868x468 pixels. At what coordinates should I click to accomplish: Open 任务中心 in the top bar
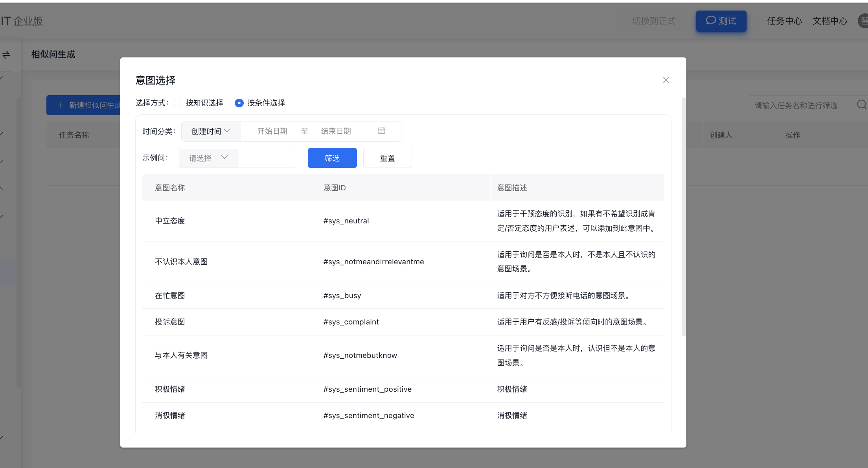784,21
